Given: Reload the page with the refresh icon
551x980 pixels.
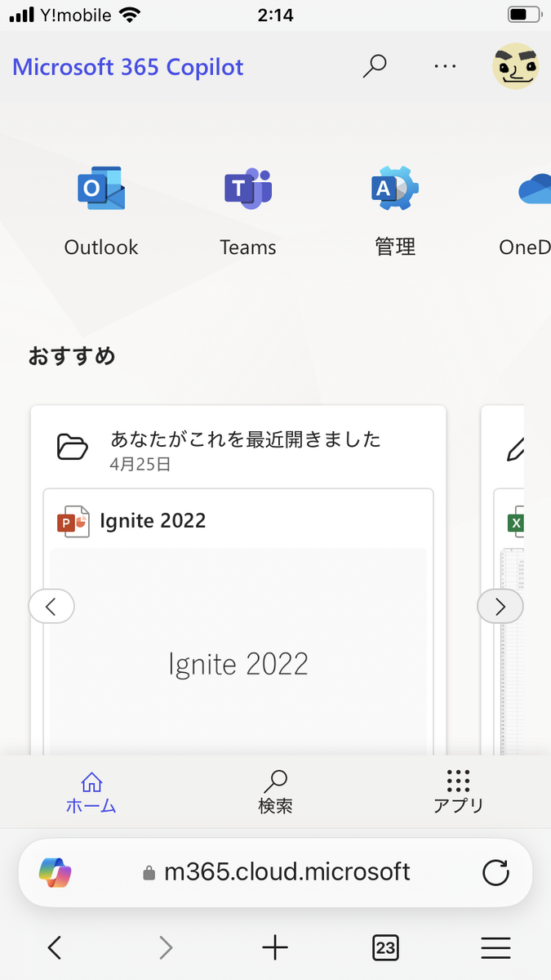Looking at the screenshot, I should pos(496,872).
